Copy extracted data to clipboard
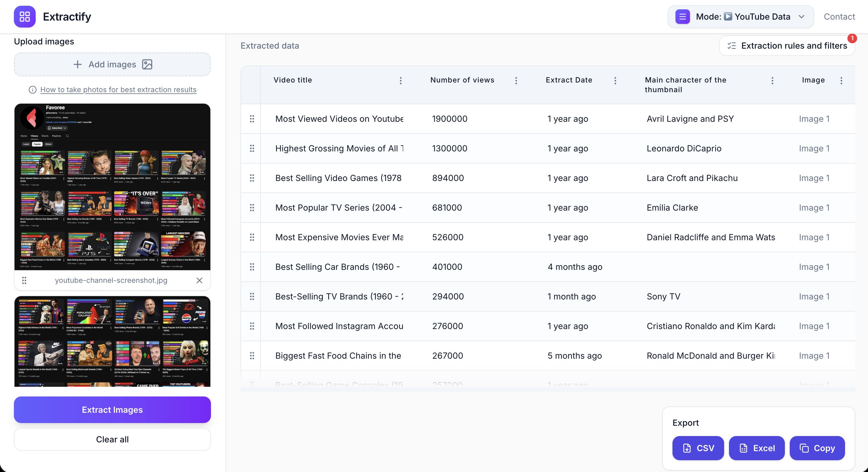The width and height of the screenshot is (868, 472). tap(817, 448)
